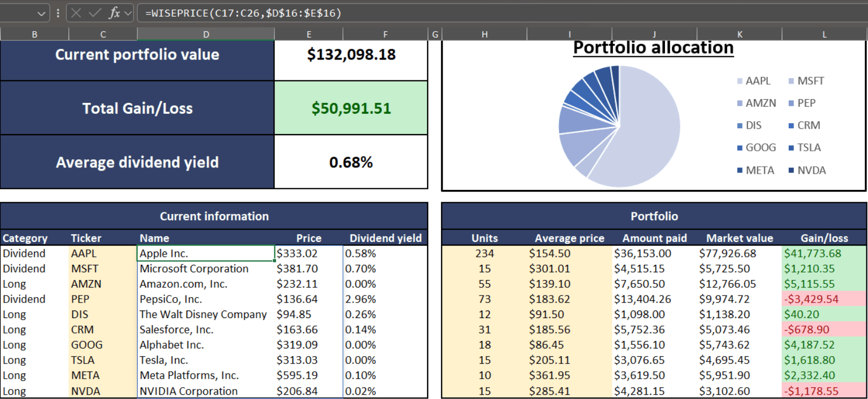Select the 'Apple Inc.' name cell

(206, 253)
